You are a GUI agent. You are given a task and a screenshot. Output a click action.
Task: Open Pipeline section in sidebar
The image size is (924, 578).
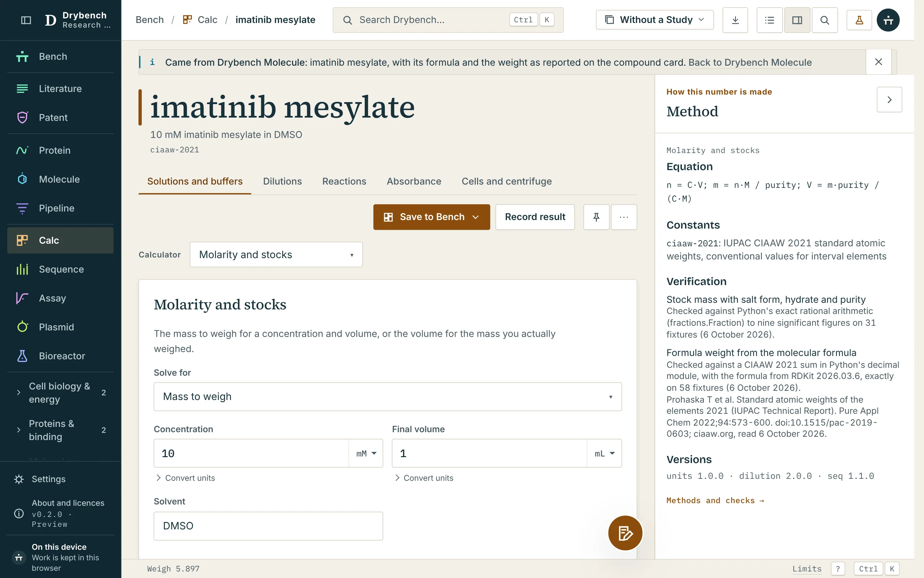coord(60,208)
